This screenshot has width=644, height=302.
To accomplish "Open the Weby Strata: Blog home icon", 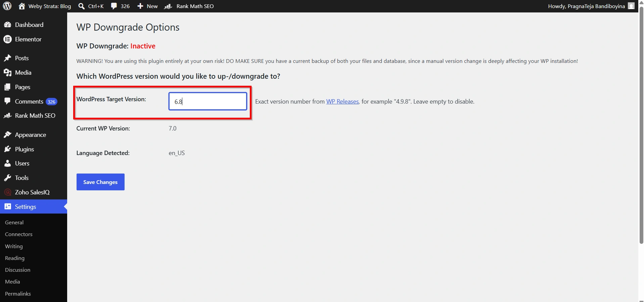I will coord(22,6).
